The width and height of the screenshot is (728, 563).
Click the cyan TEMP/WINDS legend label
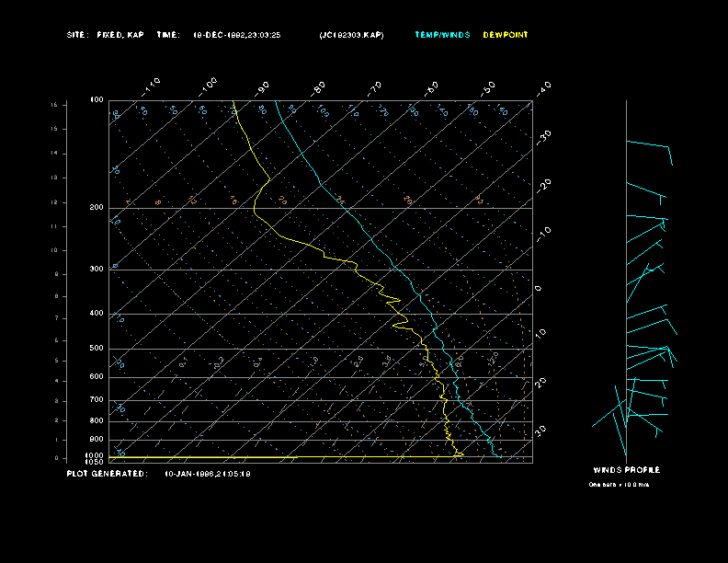tap(442, 35)
